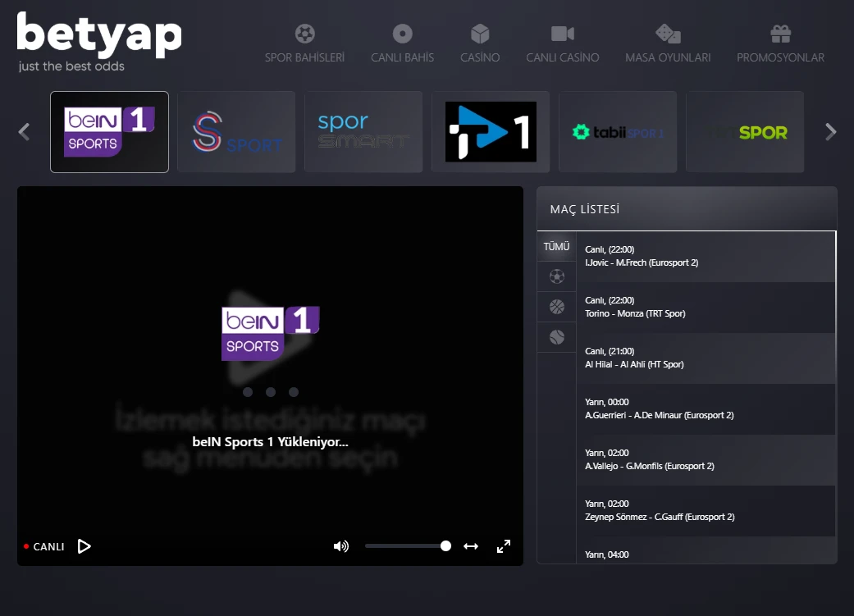Mute the player volume speaker icon
The width and height of the screenshot is (854, 616).
pos(341,546)
